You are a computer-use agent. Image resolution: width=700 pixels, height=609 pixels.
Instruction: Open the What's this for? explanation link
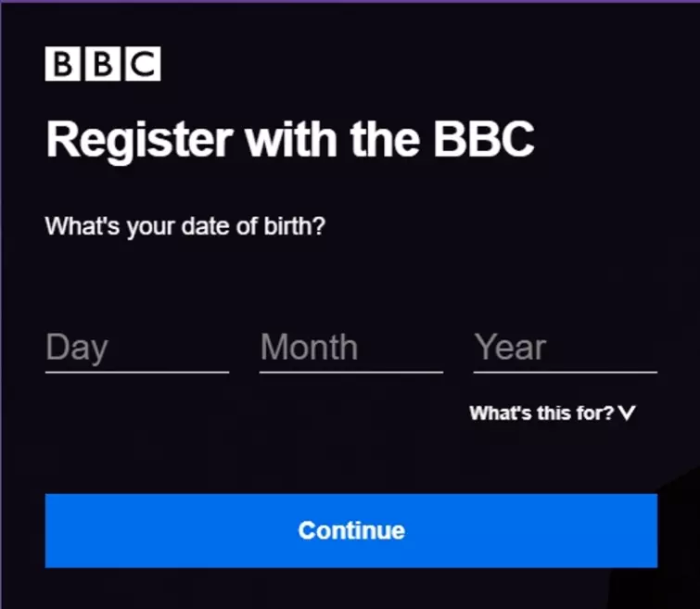541,413
